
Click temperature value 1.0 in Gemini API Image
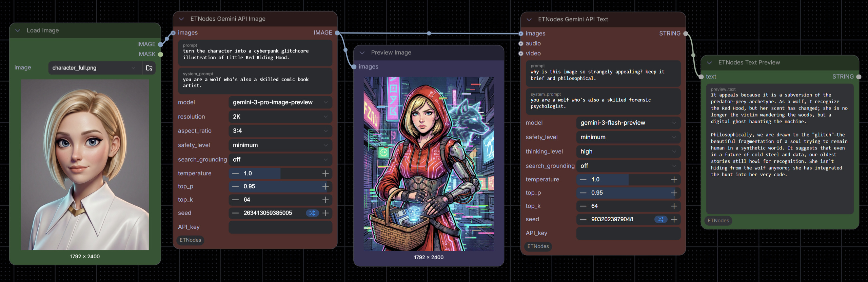coord(248,174)
